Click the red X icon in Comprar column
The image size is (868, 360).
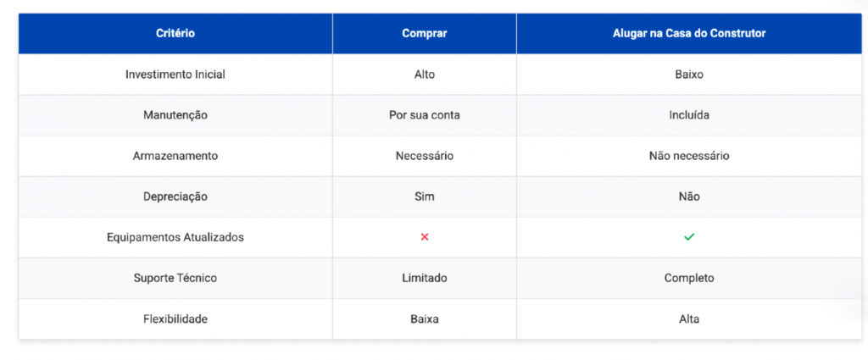pyautogui.click(x=425, y=237)
